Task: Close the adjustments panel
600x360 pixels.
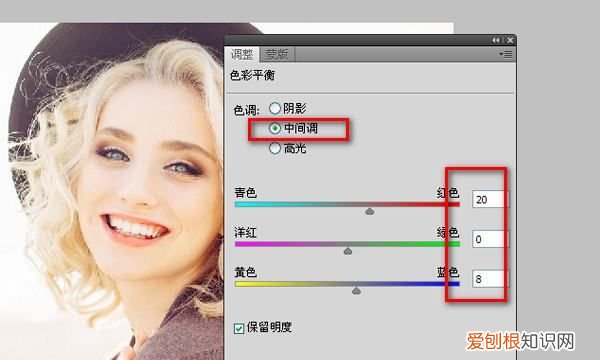Action: click(x=510, y=40)
